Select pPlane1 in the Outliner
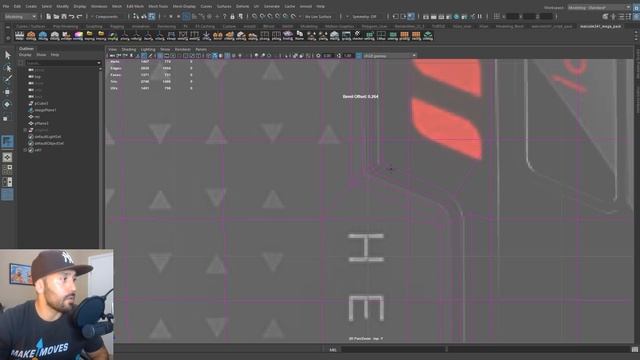 (x=42, y=124)
